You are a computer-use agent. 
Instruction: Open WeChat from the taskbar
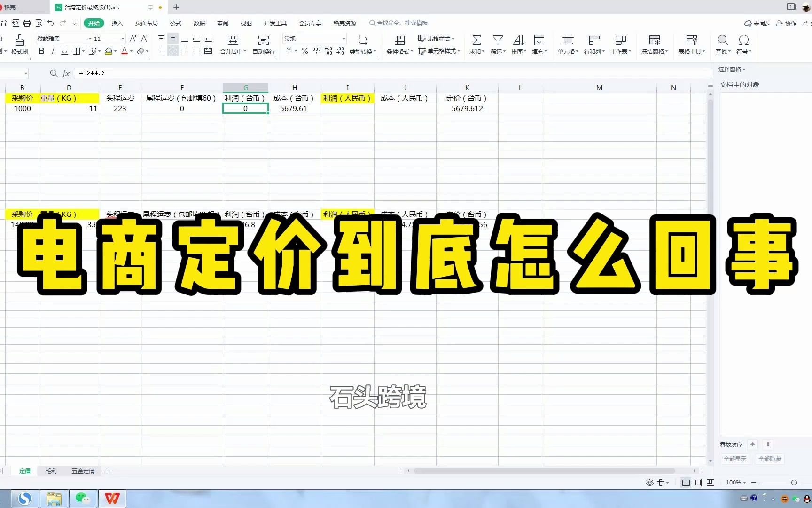(x=83, y=499)
